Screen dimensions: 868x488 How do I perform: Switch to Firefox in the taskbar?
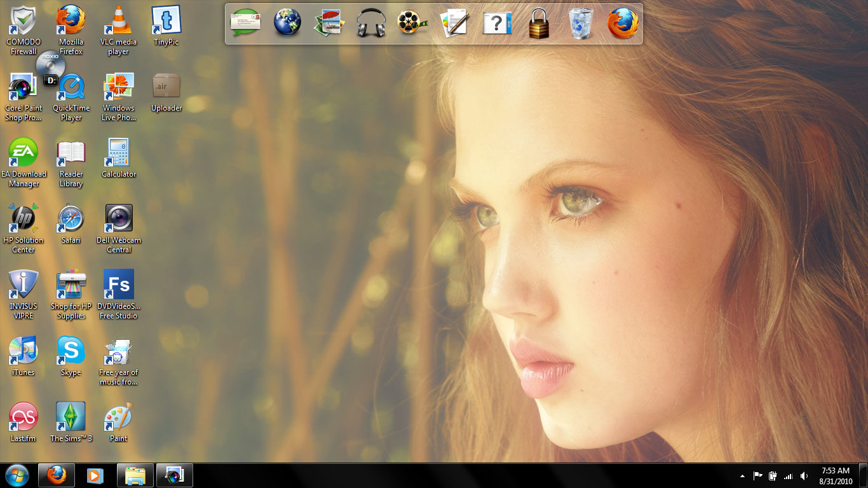[x=57, y=475]
